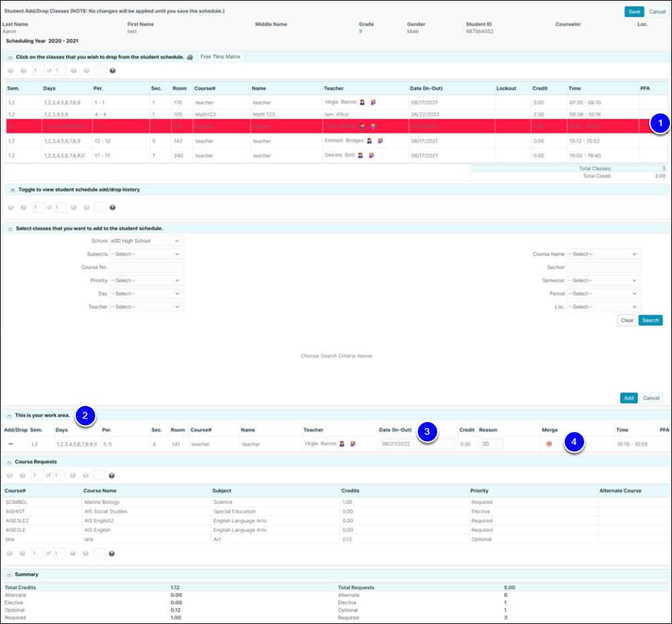
Task: Click student group icon in work area row
Action: click(x=353, y=444)
